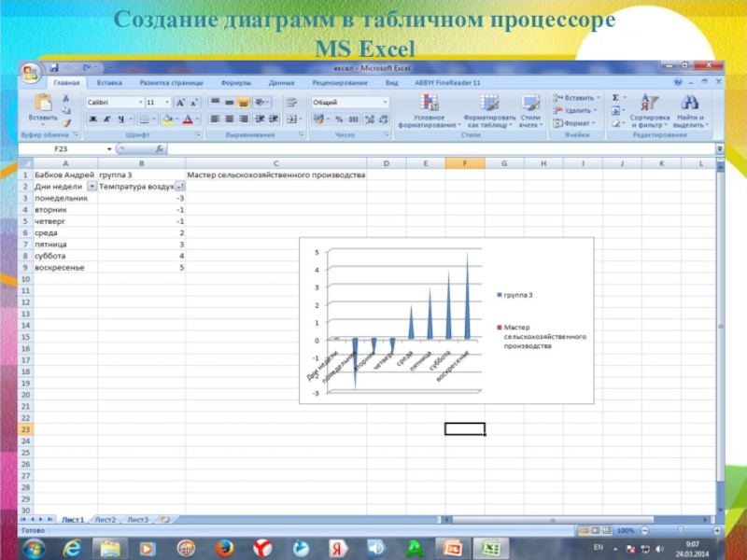This screenshot has height=560, width=747.
Task: Open the Вид ribbon tab
Action: (391, 82)
